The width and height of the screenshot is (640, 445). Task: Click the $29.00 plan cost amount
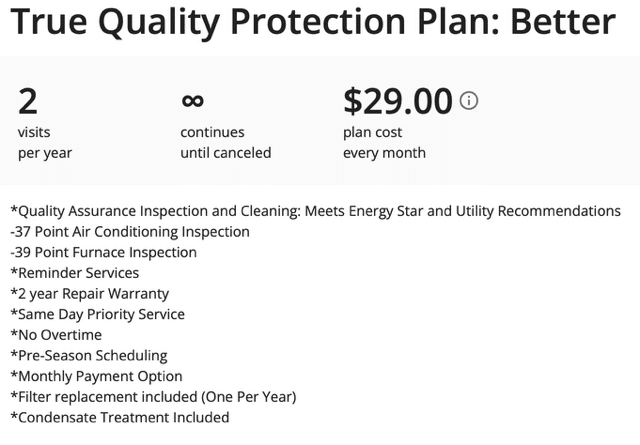pos(398,101)
